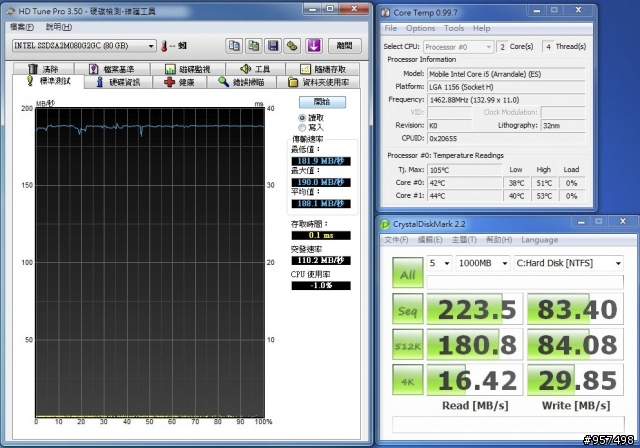Screen dimensions: 640x448
Task: Open the Help menu in Core Temp
Action: 482,28
